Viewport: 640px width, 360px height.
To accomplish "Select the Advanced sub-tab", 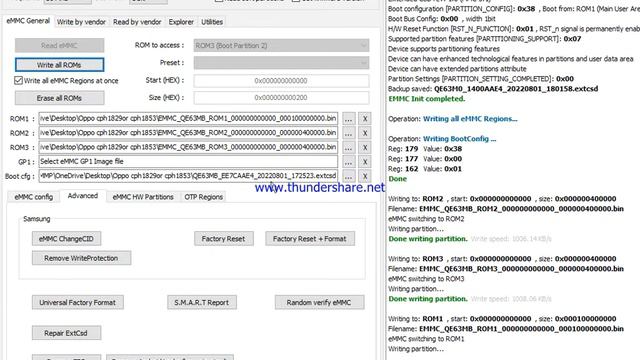I will 83,196.
